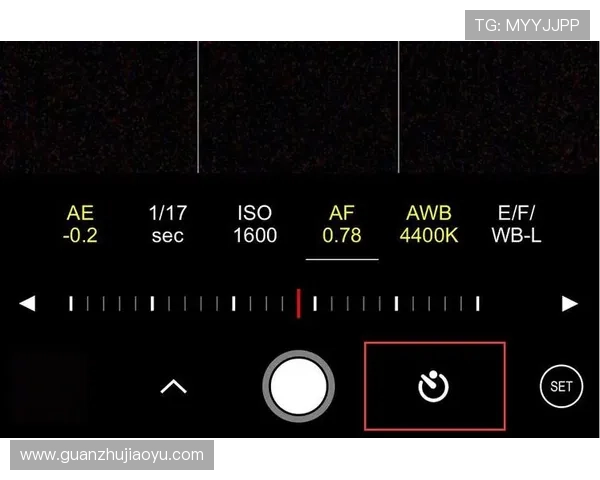The height and width of the screenshot is (480, 600).
Task: Click the red marker on the scale
Action: point(298,303)
